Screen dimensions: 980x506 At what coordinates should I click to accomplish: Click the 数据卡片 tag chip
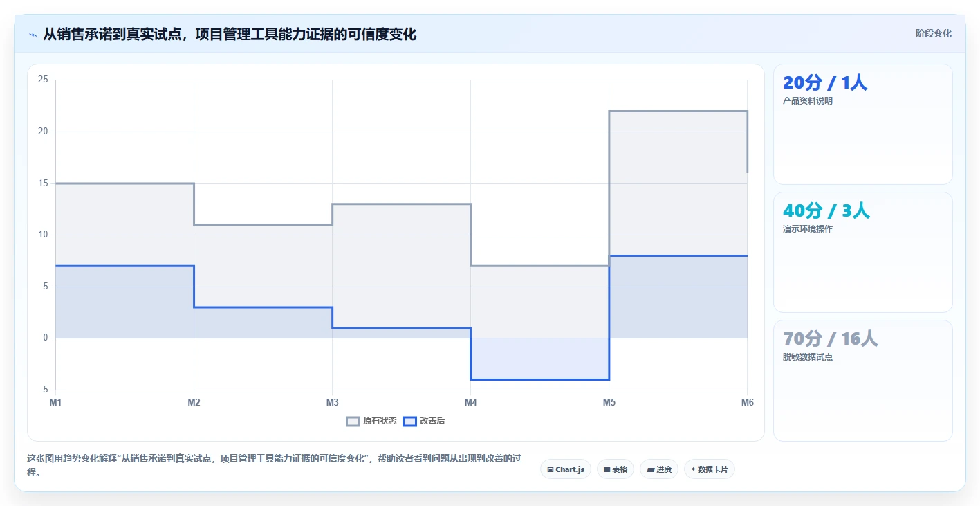pyautogui.click(x=710, y=469)
